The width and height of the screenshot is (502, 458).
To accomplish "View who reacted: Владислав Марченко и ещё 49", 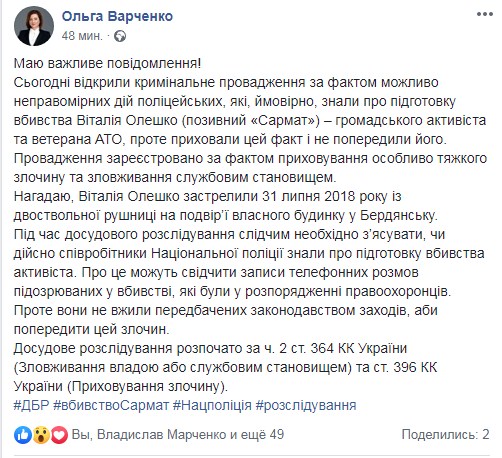I will 178,434.
